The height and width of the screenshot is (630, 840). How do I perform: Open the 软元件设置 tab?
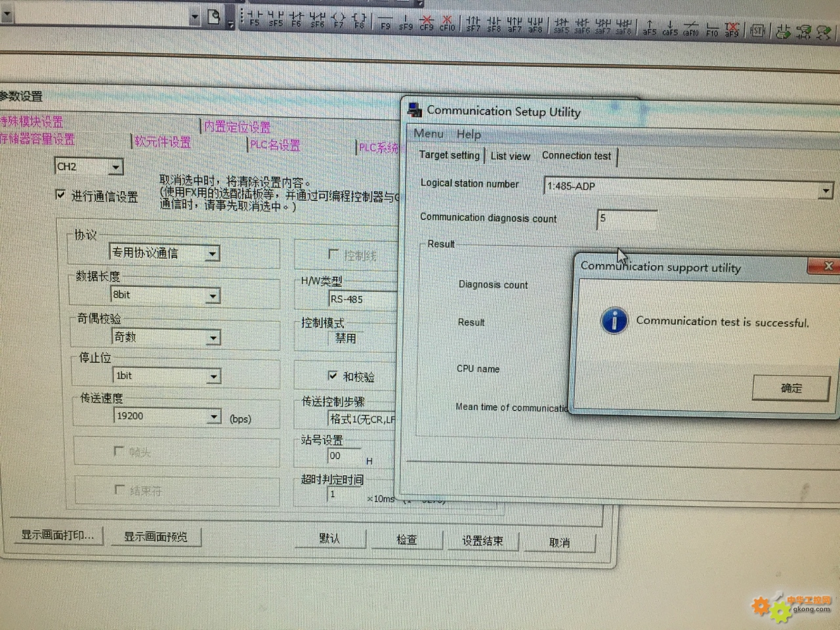point(162,142)
